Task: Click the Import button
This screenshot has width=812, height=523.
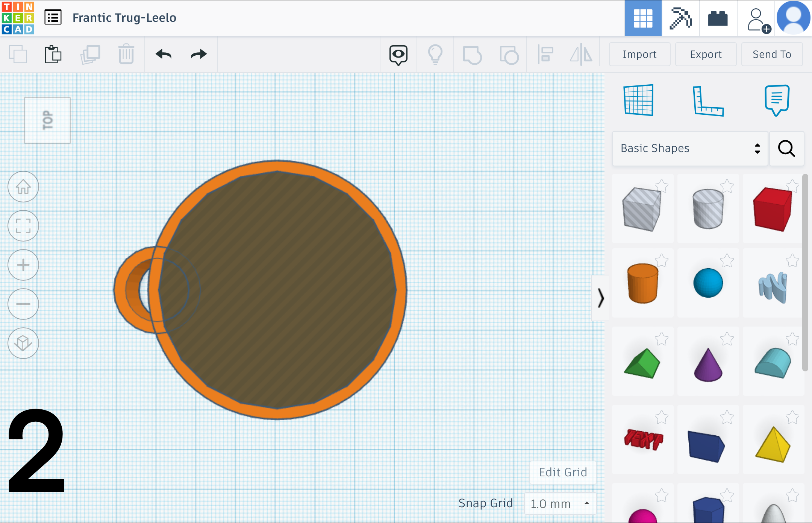Action: pos(639,54)
